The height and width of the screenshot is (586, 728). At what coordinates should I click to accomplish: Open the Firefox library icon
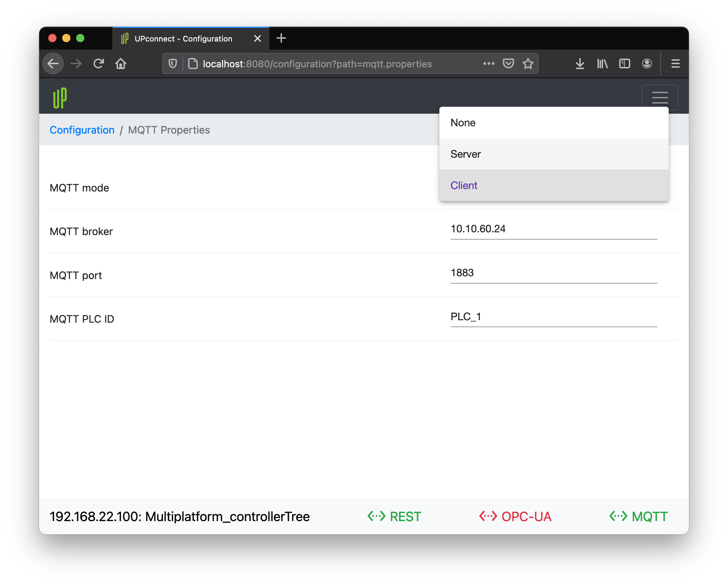[602, 64]
